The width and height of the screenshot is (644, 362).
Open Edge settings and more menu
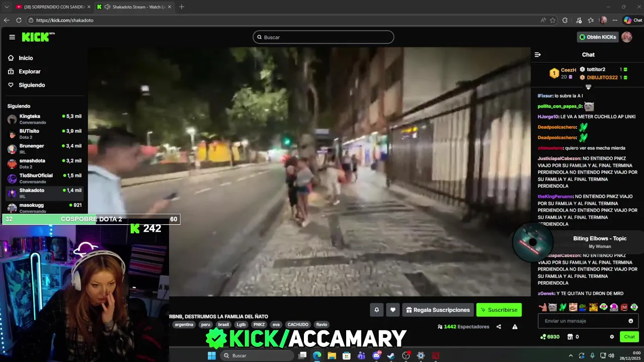click(614, 20)
